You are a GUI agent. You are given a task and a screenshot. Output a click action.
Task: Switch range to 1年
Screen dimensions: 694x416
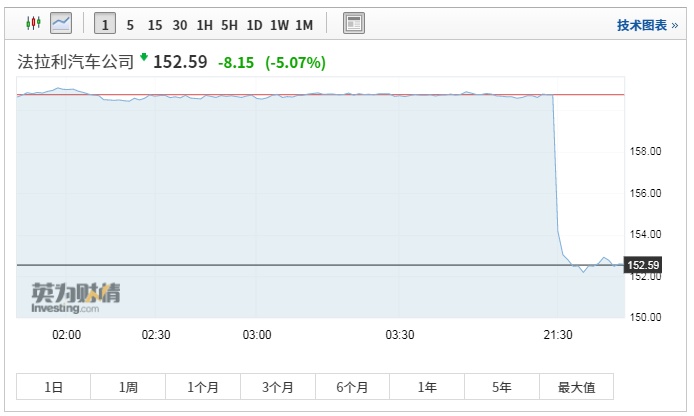(x=427, y=387)
